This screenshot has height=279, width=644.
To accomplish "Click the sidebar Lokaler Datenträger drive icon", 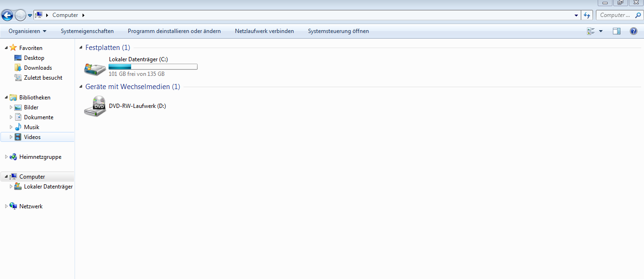I will 18,187.
